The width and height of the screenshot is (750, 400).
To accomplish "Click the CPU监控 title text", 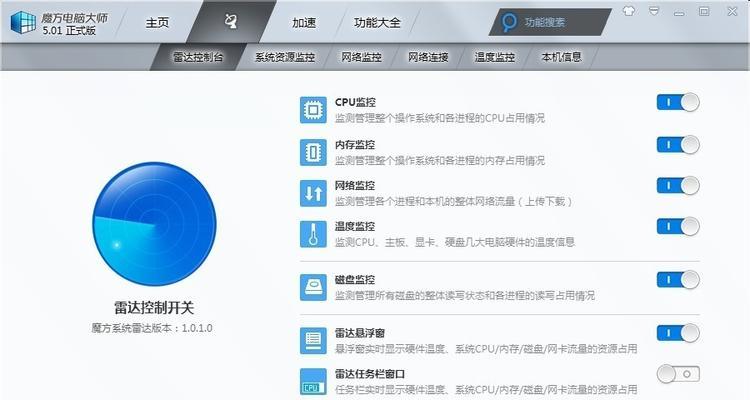I will coord(355,102).
